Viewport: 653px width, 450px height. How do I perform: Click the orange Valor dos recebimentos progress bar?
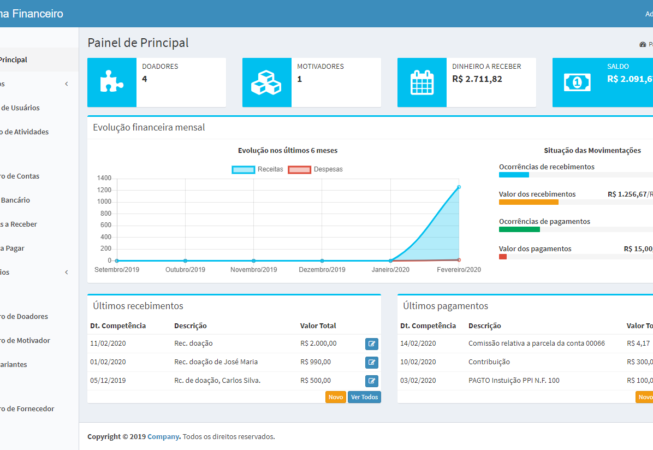pos(528,202)
